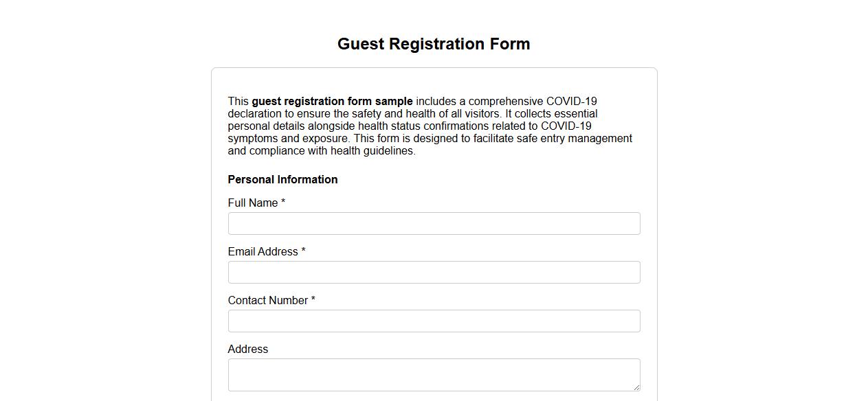Click the asterisk next to Email Address

point(303,250)
